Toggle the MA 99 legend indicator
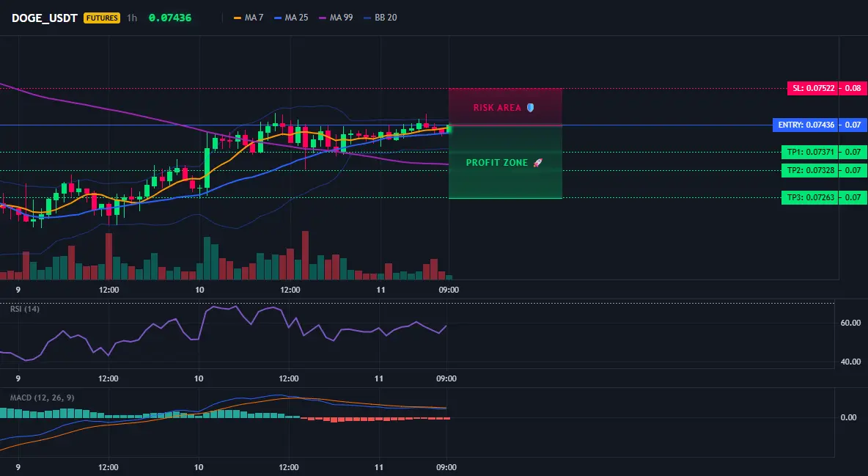This screenshot has height=476, width=868. pos(336,18)
